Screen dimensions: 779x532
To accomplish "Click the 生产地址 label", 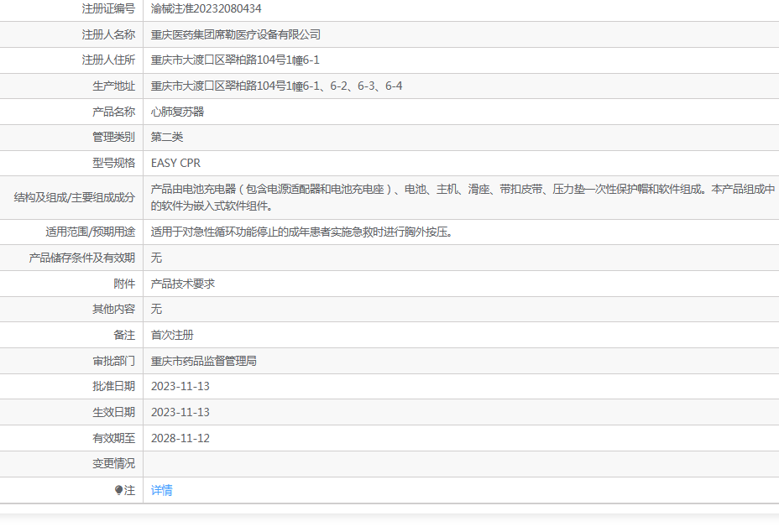I will (x=114, y=86).
